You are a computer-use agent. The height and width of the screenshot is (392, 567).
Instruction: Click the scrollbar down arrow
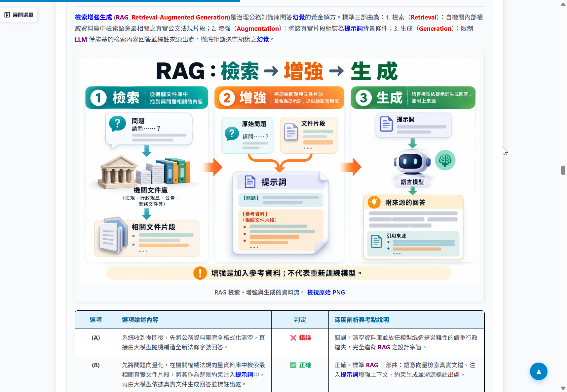[563, 388]
